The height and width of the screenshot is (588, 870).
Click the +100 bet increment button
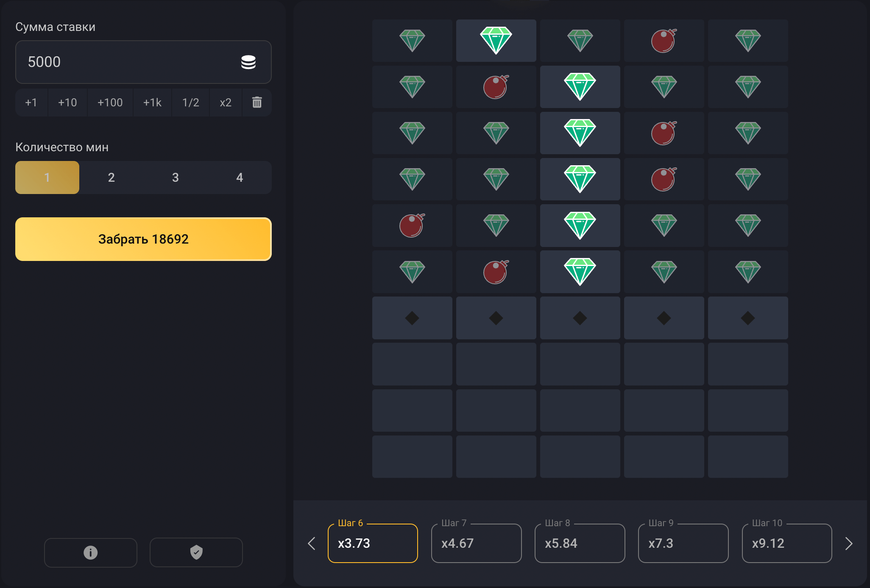[110, 103]
